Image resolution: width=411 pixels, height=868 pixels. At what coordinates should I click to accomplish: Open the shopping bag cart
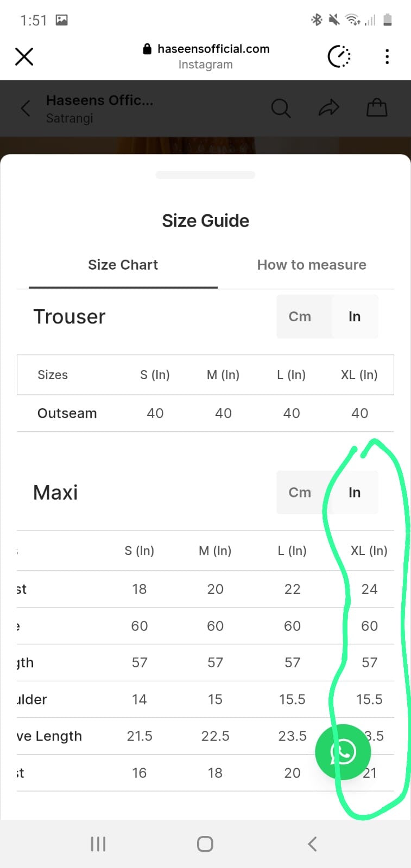(377, 108)
